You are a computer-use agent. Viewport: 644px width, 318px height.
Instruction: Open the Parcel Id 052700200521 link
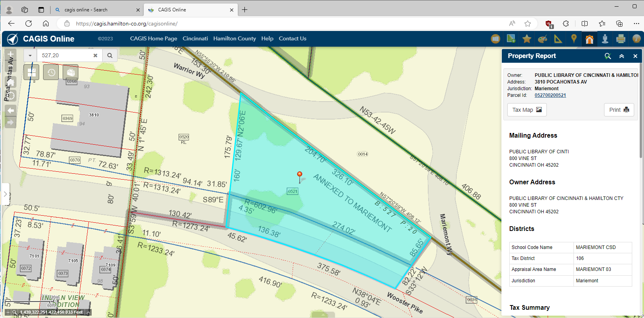coord(550,95)
